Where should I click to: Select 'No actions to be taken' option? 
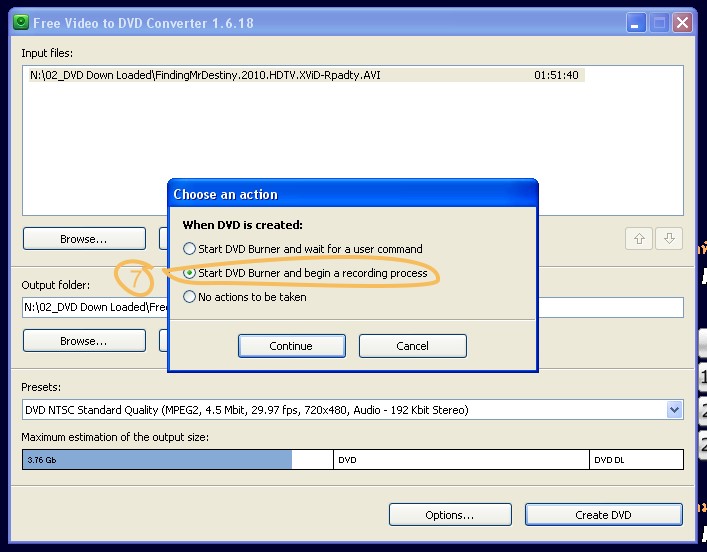245,297
